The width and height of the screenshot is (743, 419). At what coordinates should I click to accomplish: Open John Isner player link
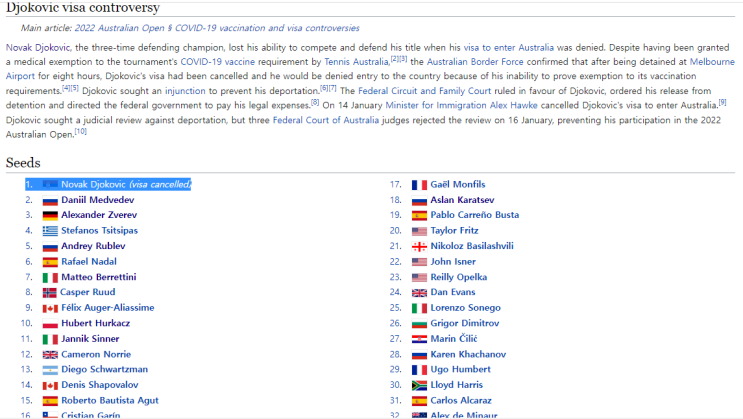pyautogui.click(x=453, y=262)
